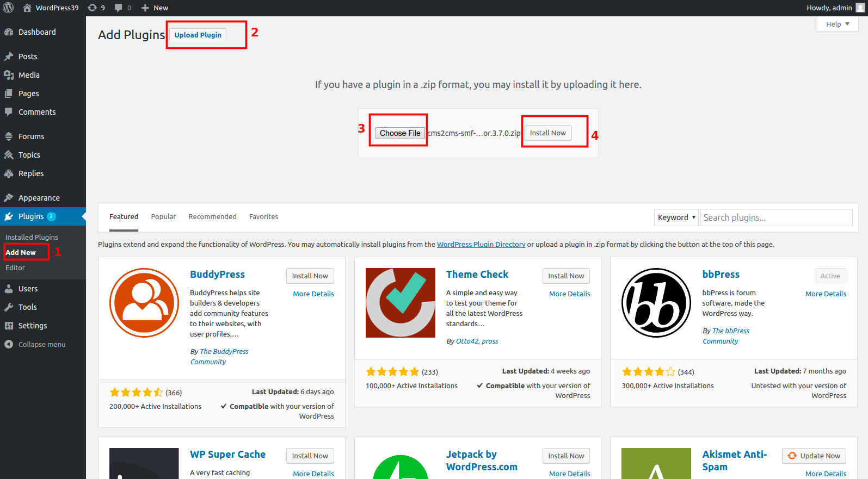This screenshot has height=479, width=868.
Task: Click the plus New icon in admin bar
Action: click(145, 8)
